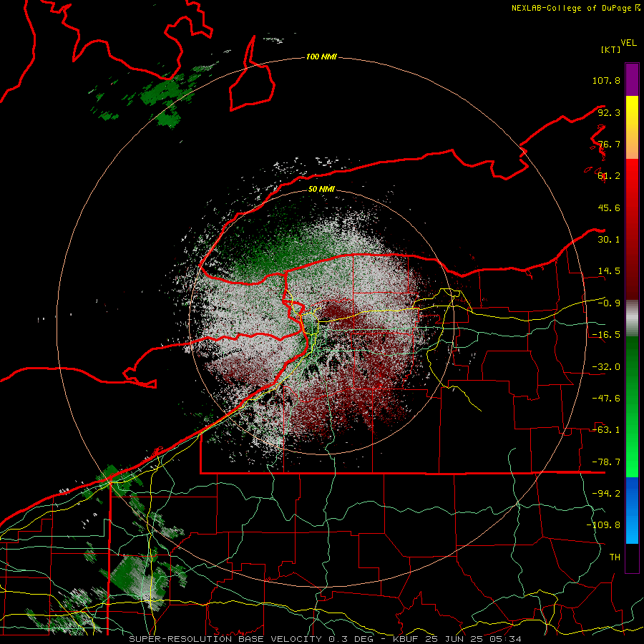
Task: Click the [KT] units label
Action: pos(610,49)
